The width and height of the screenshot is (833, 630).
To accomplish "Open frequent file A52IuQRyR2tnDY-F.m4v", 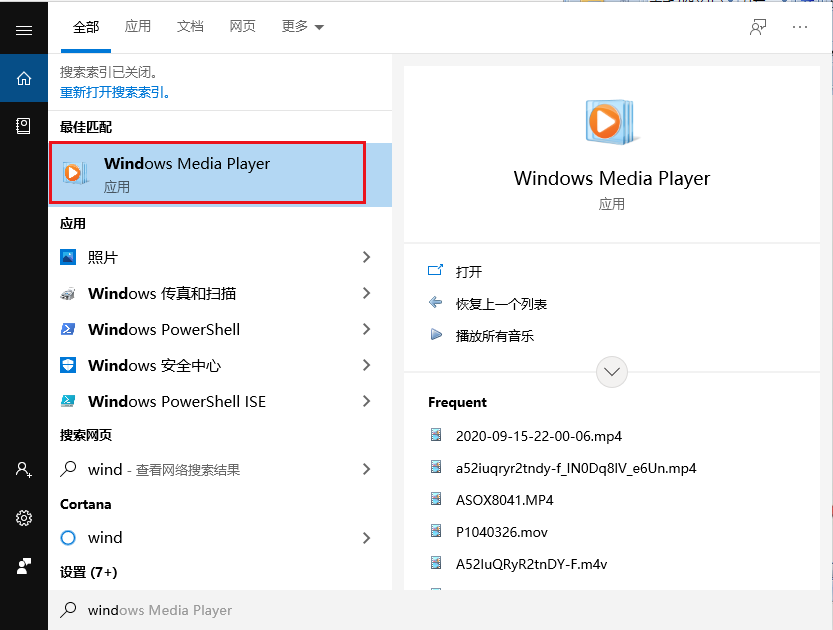I will click(x=531, y=564).
